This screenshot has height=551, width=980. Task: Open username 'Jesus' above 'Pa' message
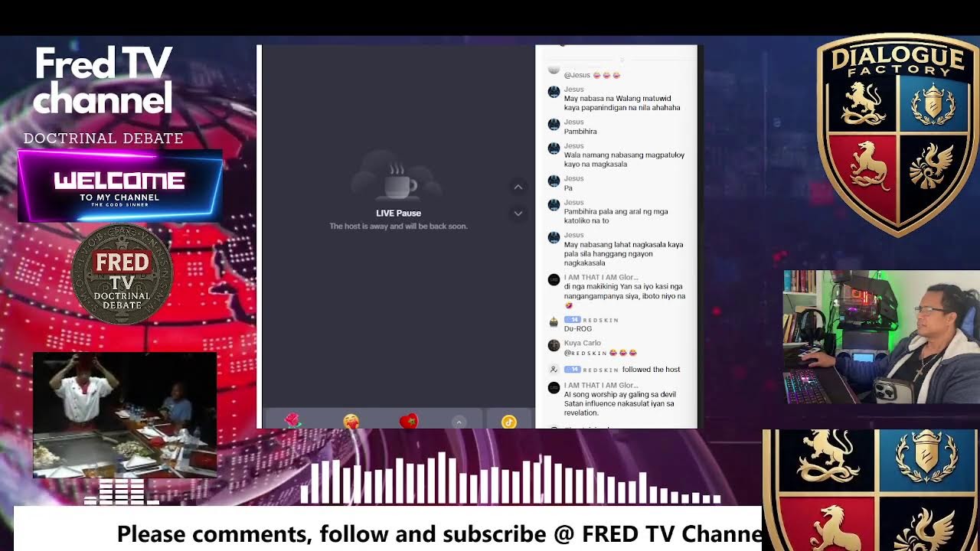pos(574,178)
